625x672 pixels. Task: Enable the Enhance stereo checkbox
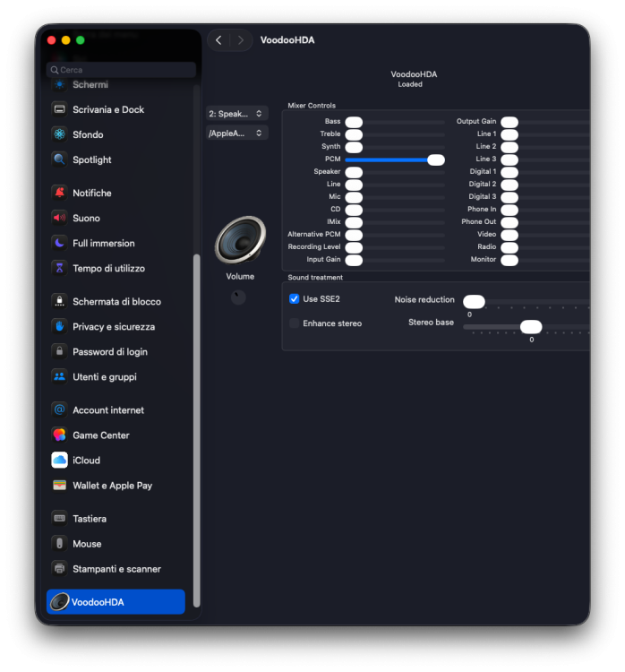click(x=294, y=323)
